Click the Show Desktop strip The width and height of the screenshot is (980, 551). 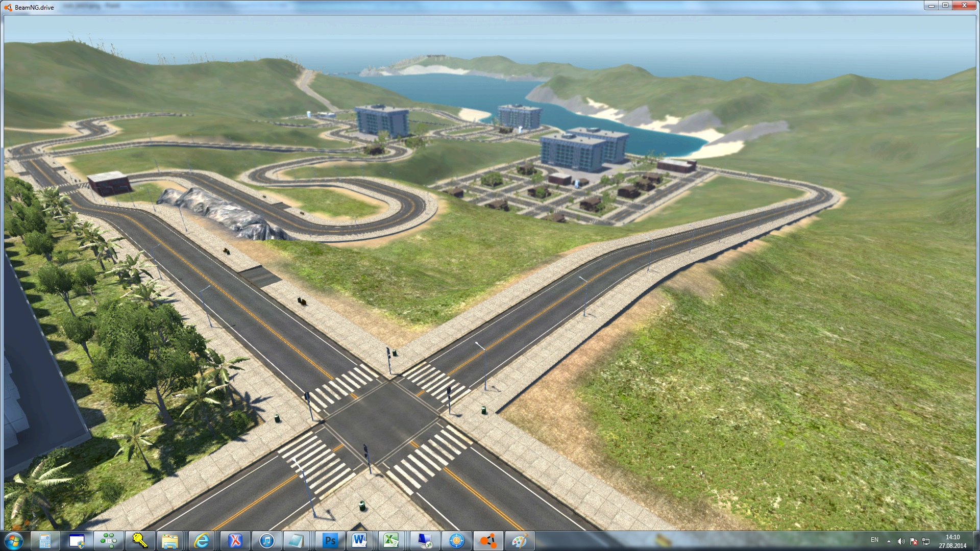[976, 541]
